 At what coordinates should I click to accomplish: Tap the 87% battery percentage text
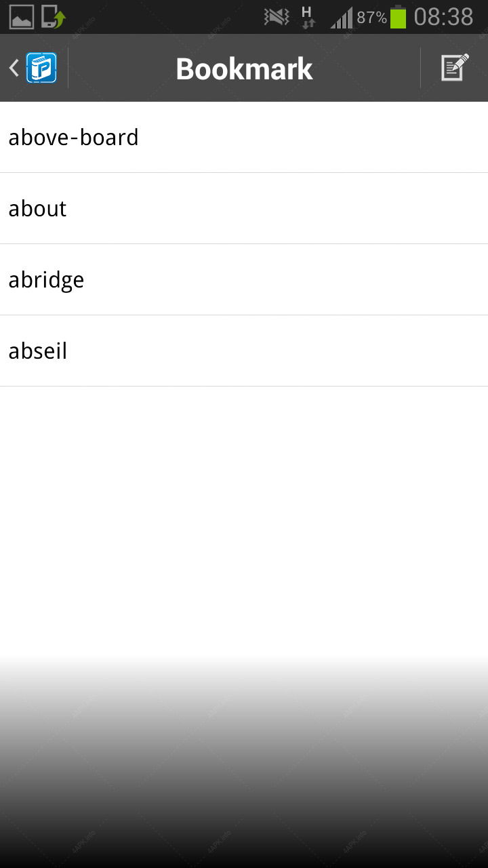pos(371,18)
